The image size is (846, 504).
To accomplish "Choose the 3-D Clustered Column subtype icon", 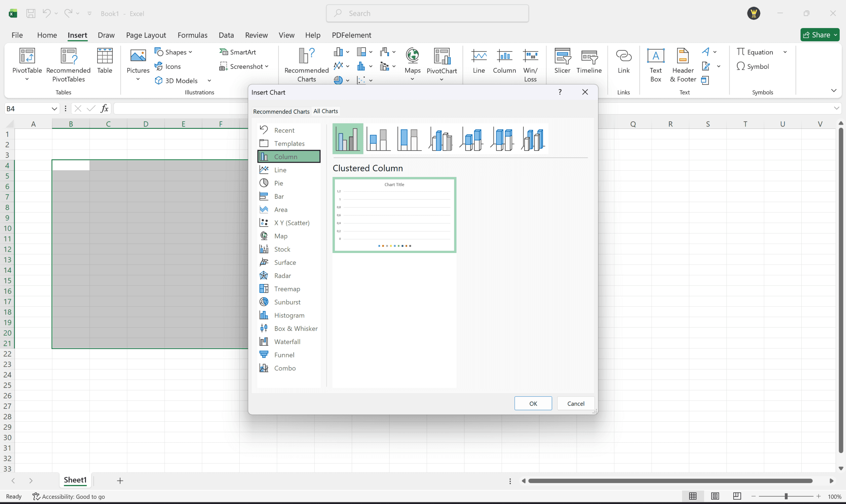I will tap(441, 139).
